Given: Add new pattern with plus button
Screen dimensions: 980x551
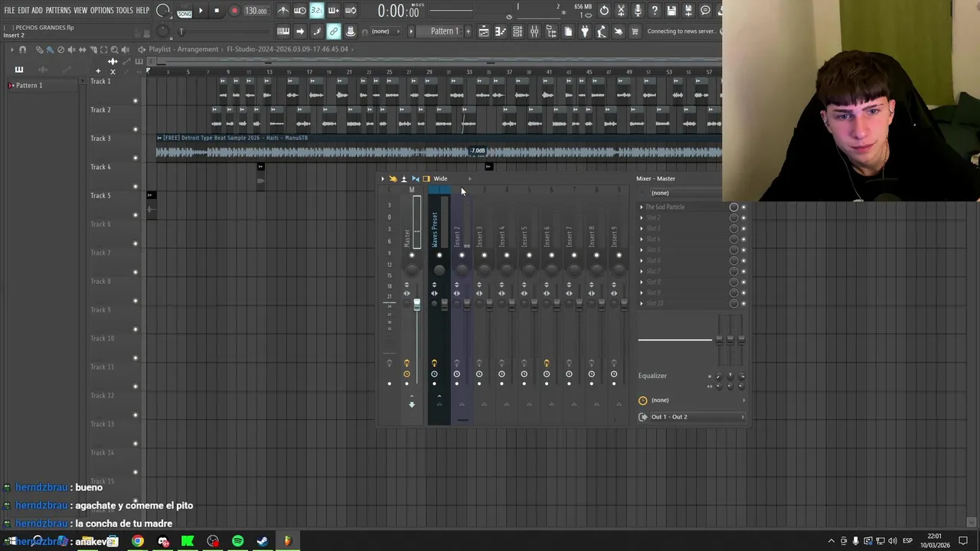Looking at the screenshot, I should 468,31.
